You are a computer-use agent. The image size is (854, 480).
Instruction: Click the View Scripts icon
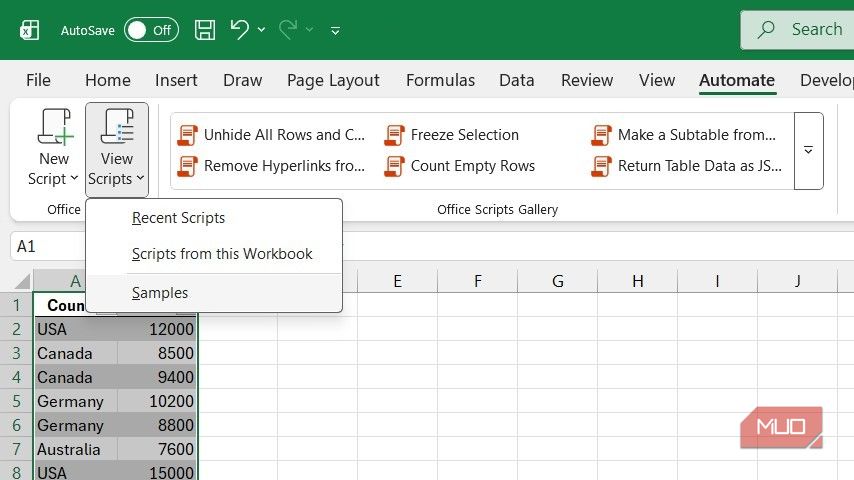117,127
